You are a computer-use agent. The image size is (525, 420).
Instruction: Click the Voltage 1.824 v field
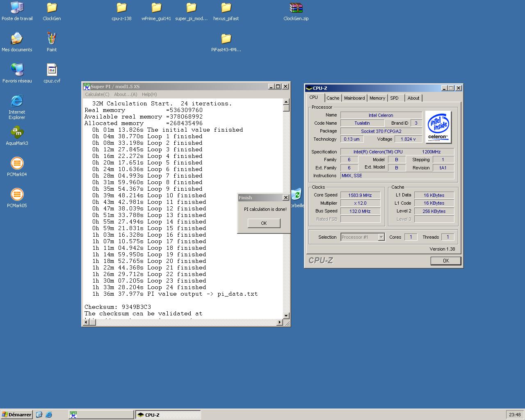[x=408, y=139]
